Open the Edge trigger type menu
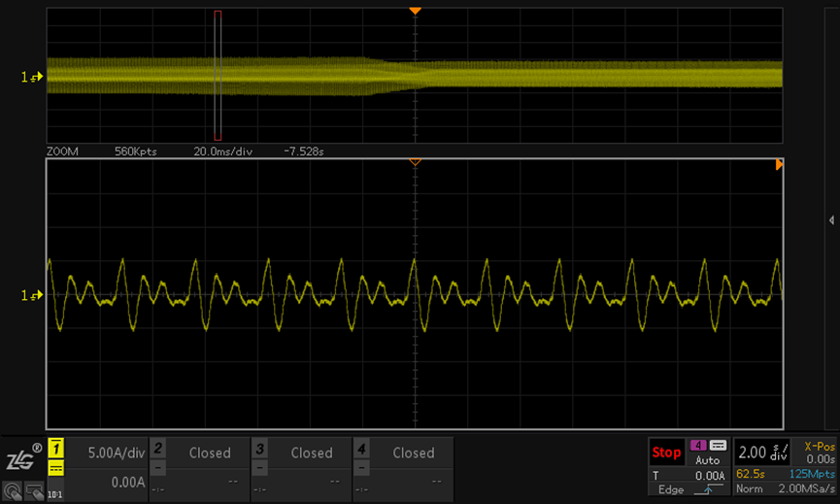 coord(670,490)
